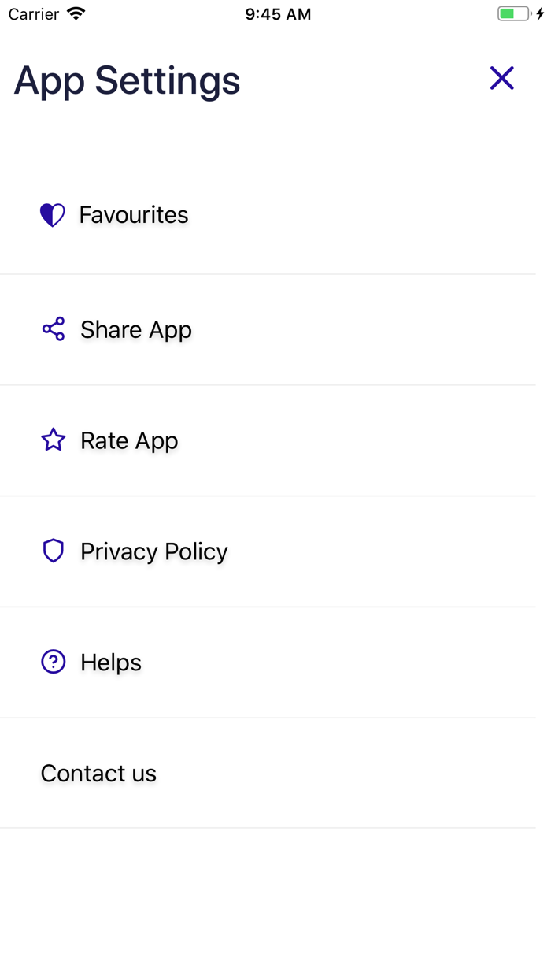551x980 pixels.
Task: Open the Favourites menu item
Action: pyautogui.click(x=134, y=215)
